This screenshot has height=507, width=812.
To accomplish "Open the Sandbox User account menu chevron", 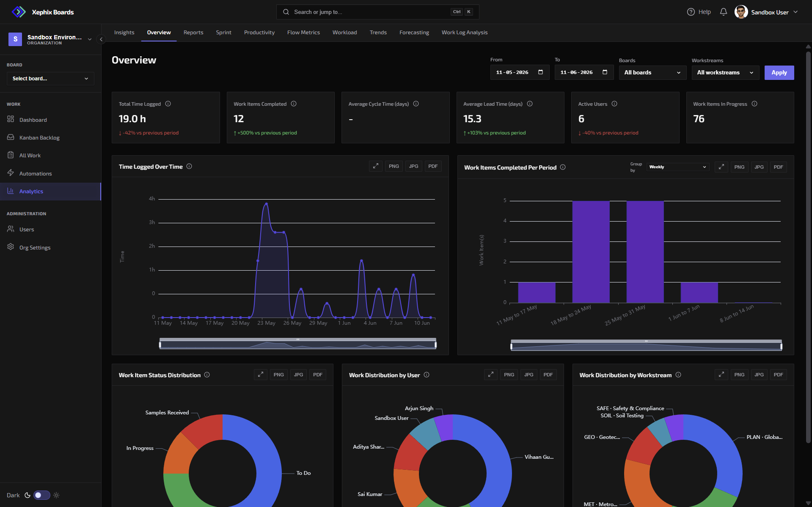I will tap(795, 12).
